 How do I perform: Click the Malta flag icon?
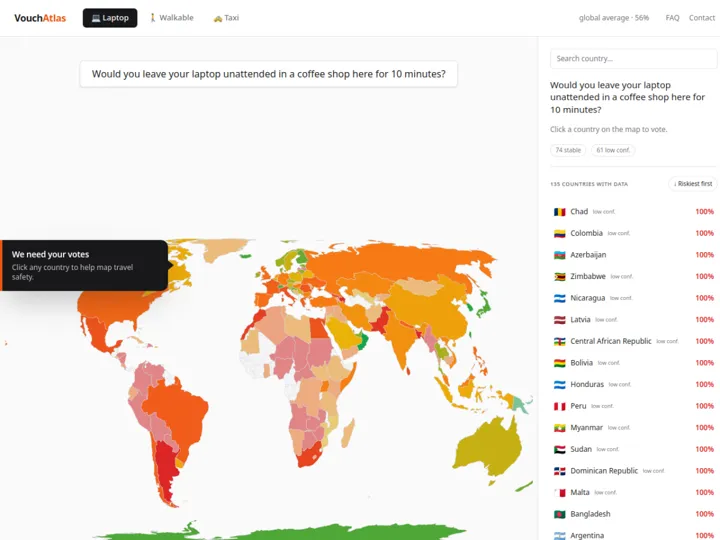tap(559, 492)
